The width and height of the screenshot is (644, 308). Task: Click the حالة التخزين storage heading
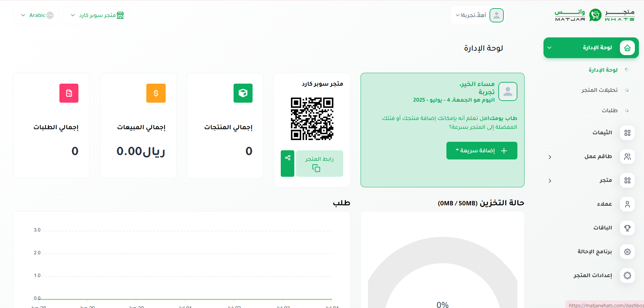coord(481,203)
